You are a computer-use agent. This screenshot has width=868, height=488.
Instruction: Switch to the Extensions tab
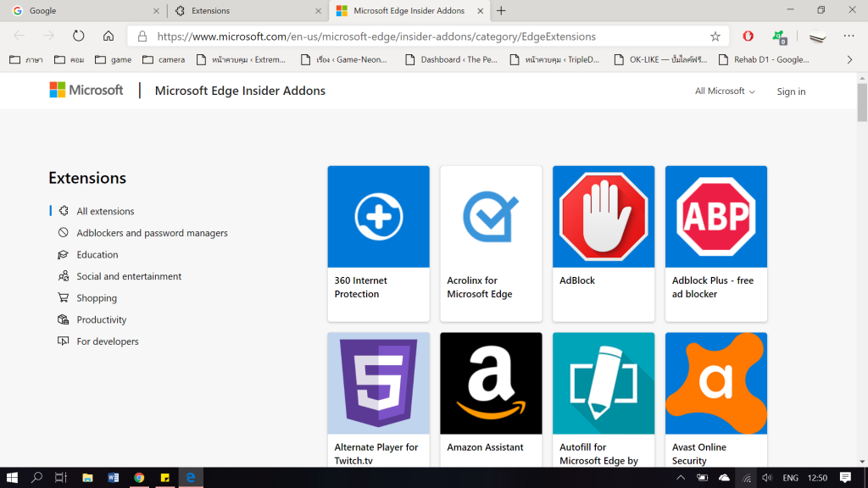click(x=248, y=10)
